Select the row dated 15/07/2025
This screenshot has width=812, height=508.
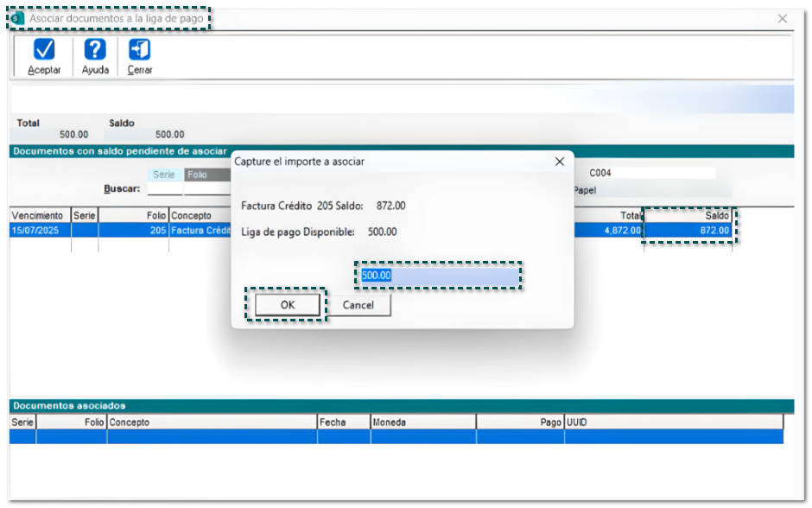[40, 231]
